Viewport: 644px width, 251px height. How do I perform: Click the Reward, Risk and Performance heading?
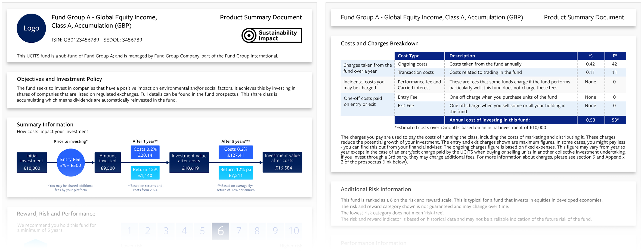56,213
